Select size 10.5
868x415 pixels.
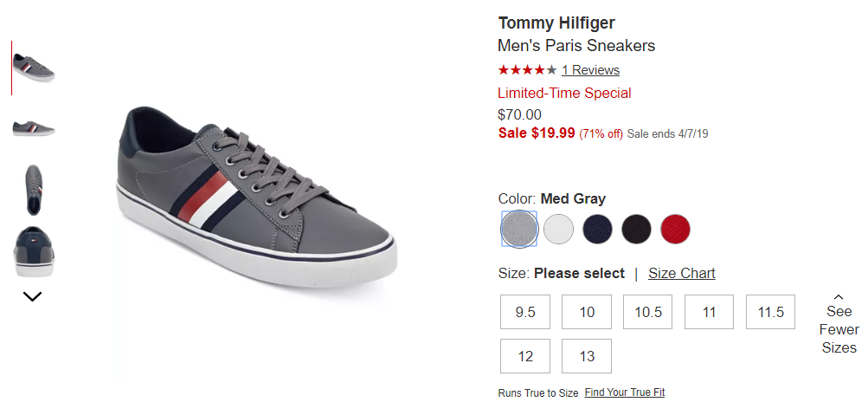(648, 312)
